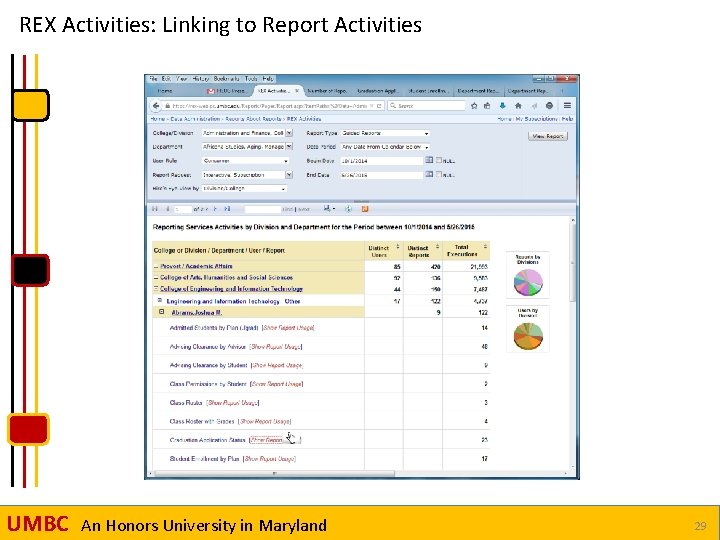The height and width of the screenshot is (540, 720).
Task: Open the Tools menu
Action: (251, 79)
